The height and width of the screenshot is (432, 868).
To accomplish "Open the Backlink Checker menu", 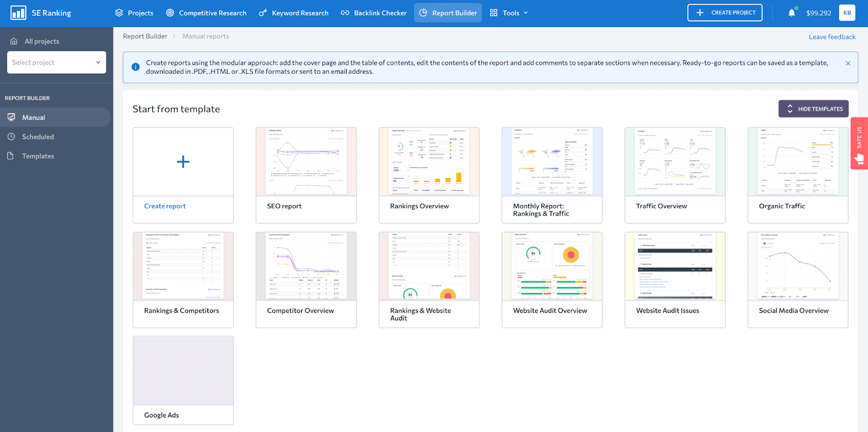I will 374,13.
